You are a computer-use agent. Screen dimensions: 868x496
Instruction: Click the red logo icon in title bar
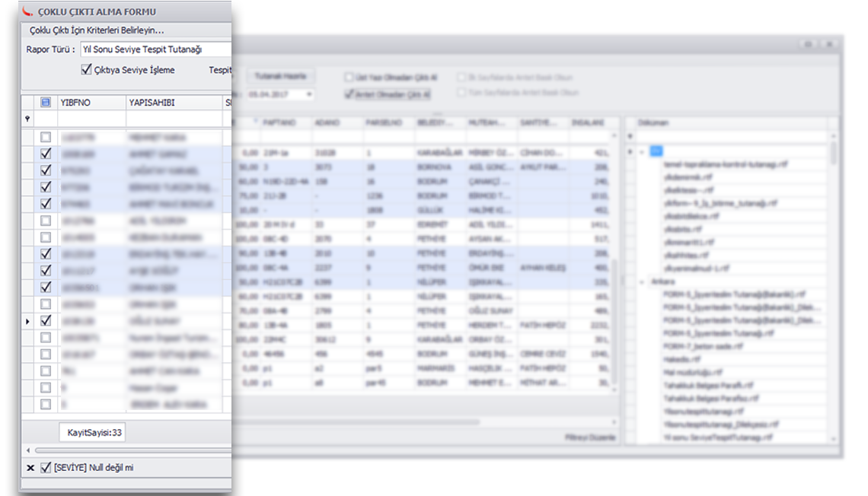28,11
